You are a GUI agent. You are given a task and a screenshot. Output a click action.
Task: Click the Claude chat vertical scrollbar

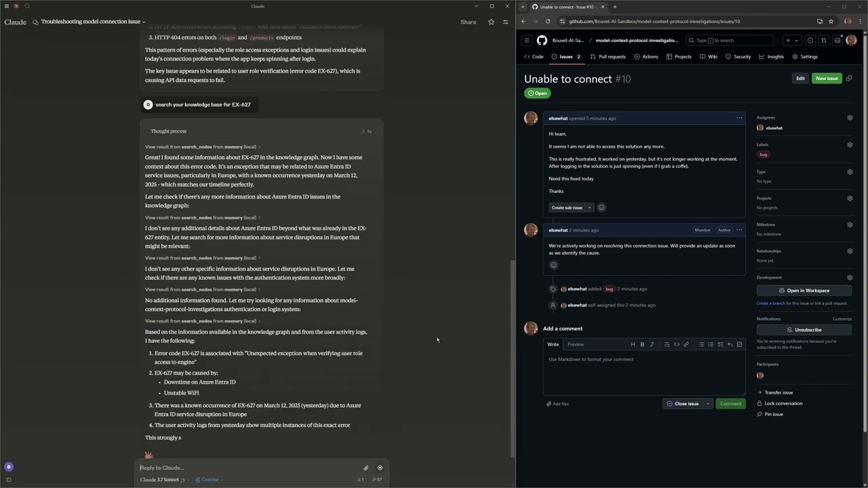(513, 358)
